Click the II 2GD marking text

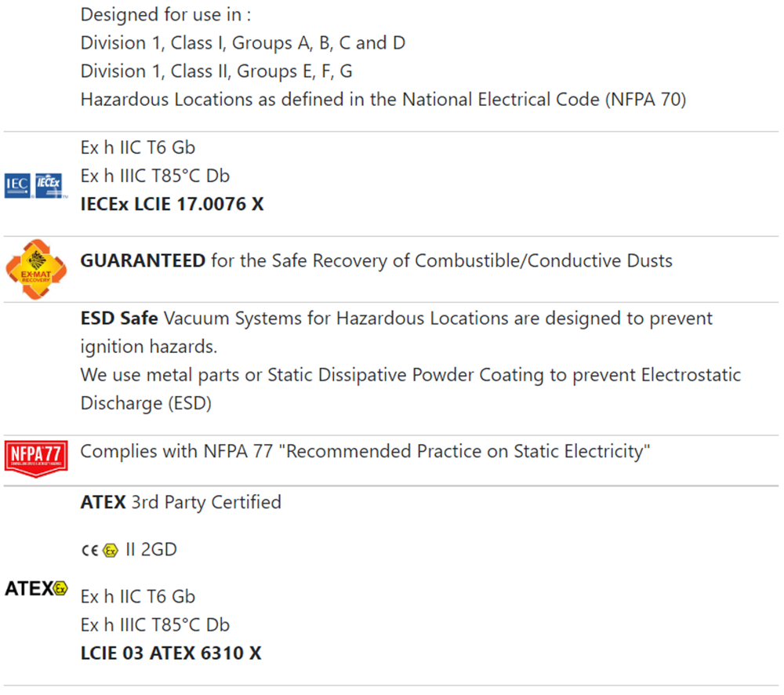point(151,550)
